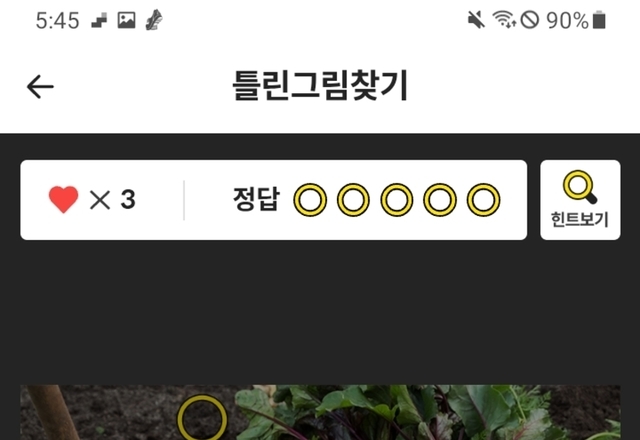Select the fourth 정답 yellow circle
This screenshot has height=440, width=640.
pyautogui.click(x=440, y=200)
